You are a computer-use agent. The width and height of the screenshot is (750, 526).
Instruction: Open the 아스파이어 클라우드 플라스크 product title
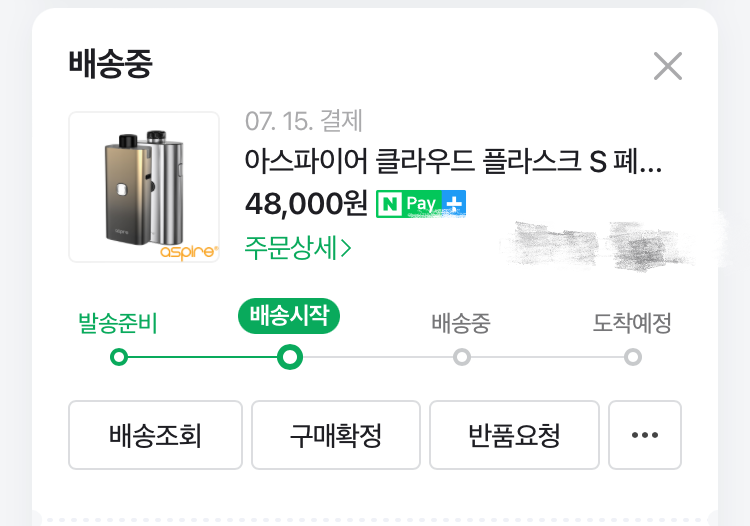(x=452, y=161)
